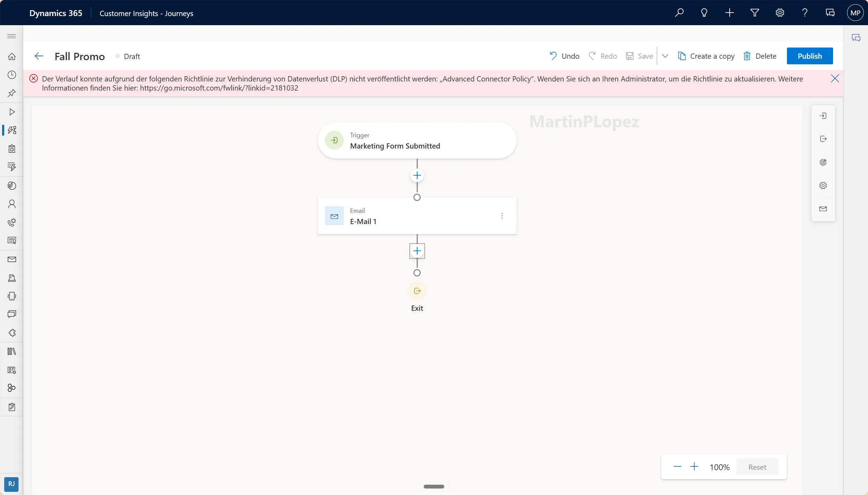Open the clipboard settings icon in sidebar

12,149
